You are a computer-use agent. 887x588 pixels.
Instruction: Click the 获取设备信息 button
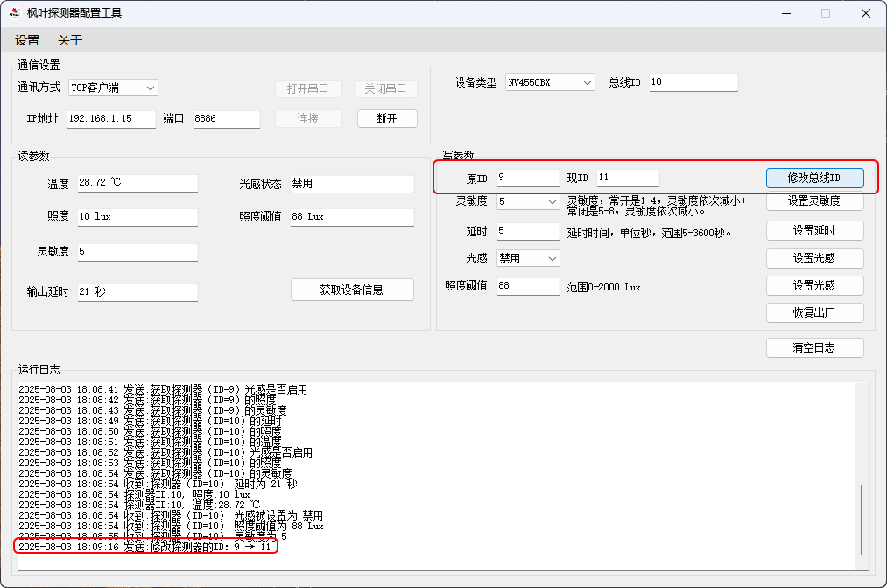352,290
